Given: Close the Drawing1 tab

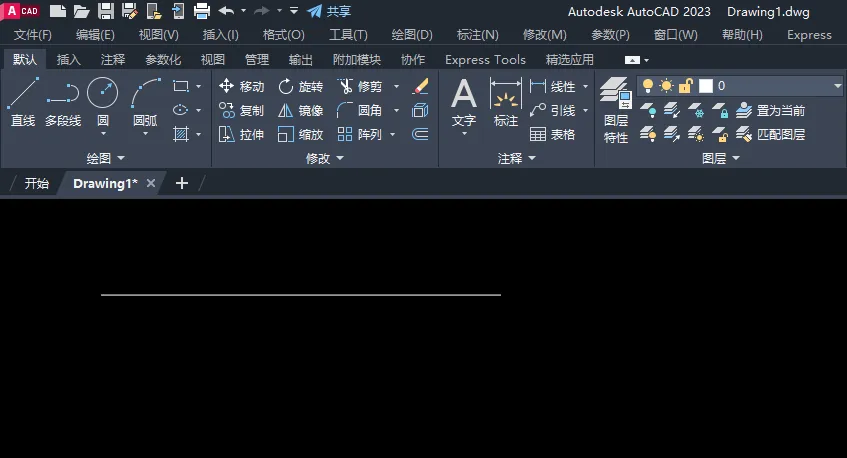Looking at the screenshot, I should tap(151, 183).
